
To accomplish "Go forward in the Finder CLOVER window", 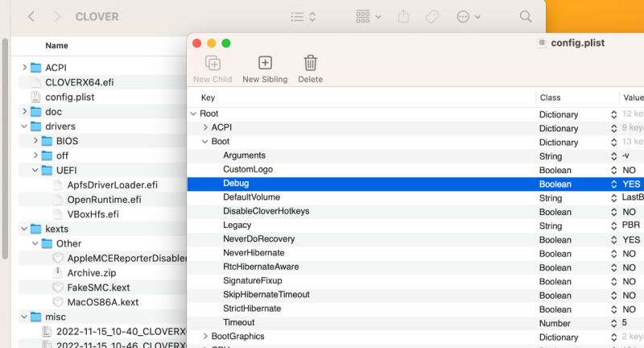I will 57,17.
